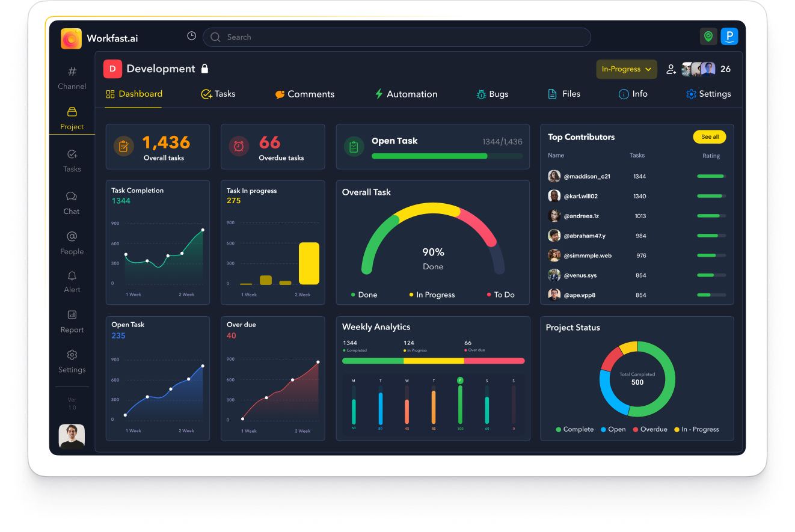This screenshot has width=795, height=532.
Task: Select the highlighted F day in Weekly Analytics
Action: coord(460,381)
